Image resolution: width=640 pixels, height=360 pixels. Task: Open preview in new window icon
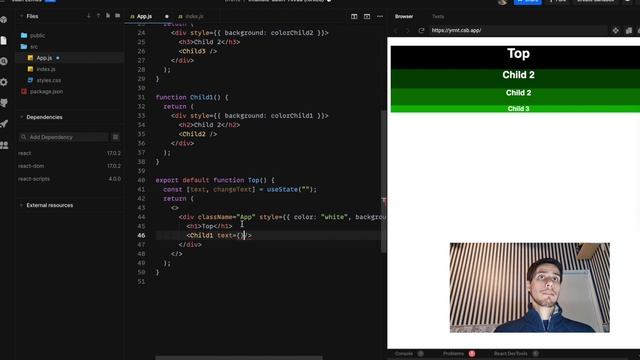[x=629, y=31]
